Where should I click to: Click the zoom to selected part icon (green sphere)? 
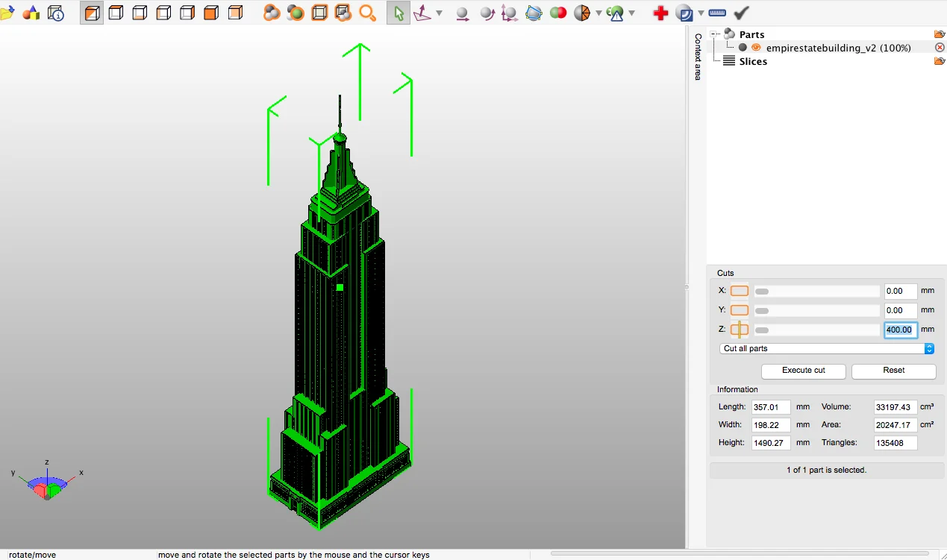[296, 13]
